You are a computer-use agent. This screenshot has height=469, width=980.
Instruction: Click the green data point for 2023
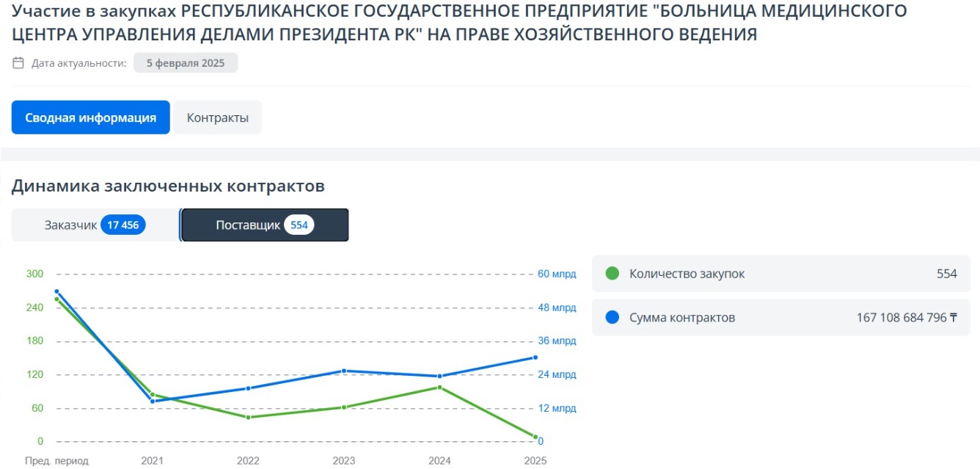click(344, 407)
